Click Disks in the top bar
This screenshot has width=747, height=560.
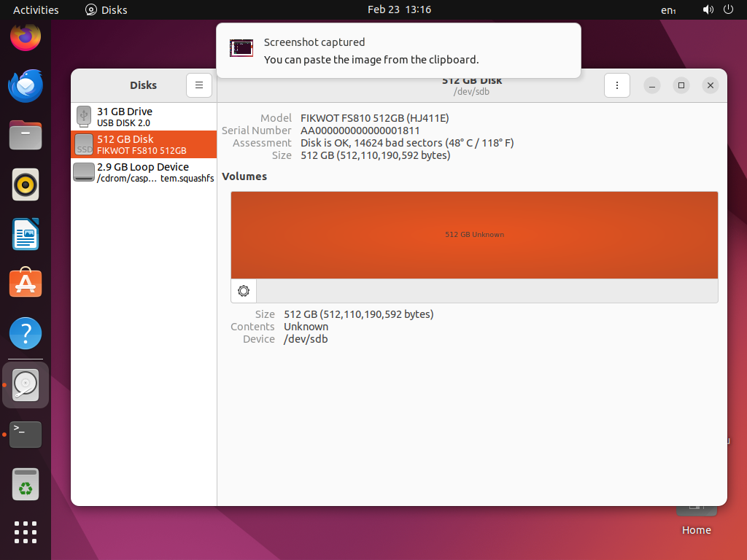[106, 9]
